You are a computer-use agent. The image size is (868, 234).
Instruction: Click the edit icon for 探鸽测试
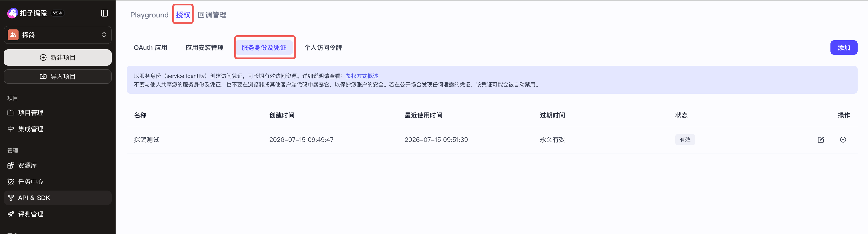[821, 140]
